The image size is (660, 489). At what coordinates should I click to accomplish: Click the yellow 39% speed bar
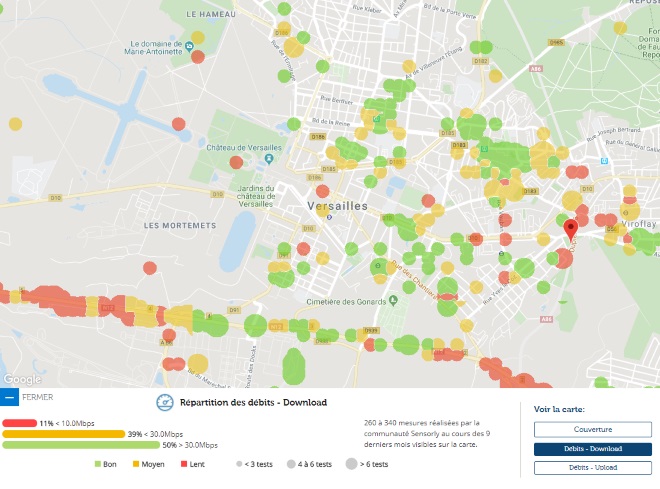(x=64, y=434)
